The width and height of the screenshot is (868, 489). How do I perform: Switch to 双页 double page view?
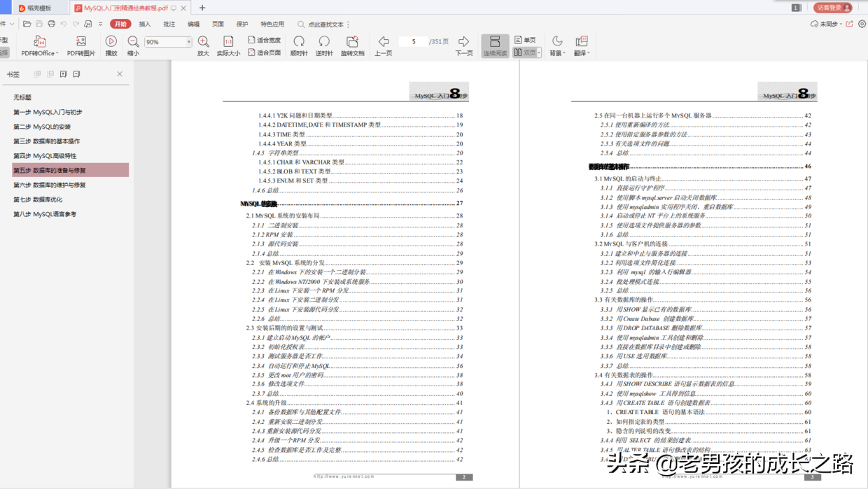pyautogui.click(x=524, y=52)
